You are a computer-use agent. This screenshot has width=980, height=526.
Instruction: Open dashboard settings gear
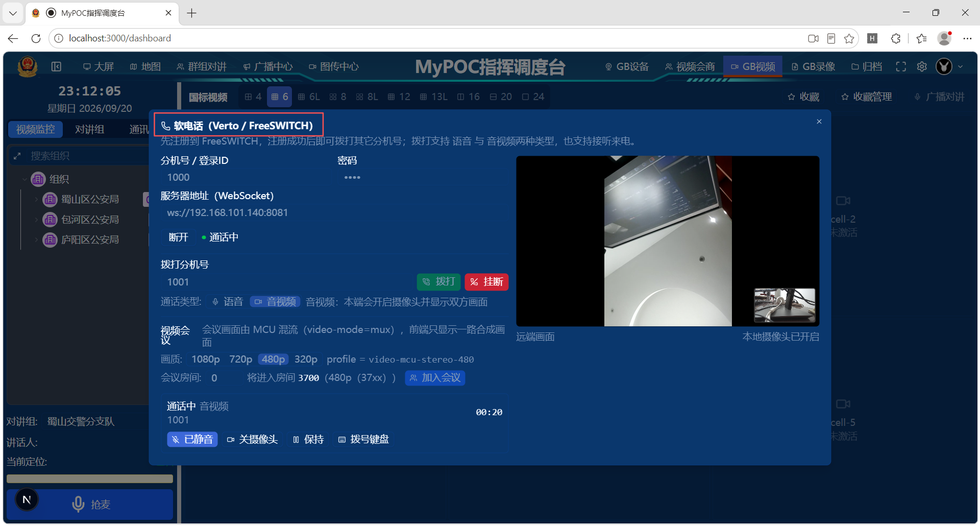click(x=922, y=67)
